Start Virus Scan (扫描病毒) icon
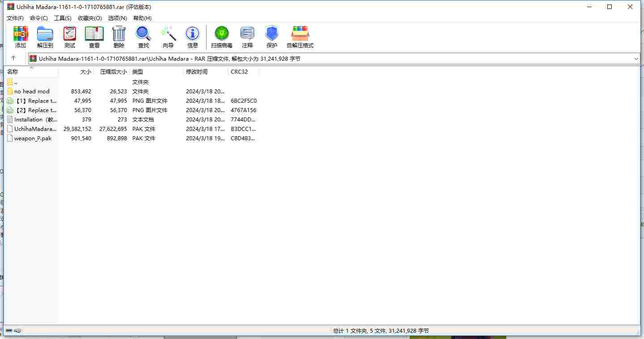Image resolution: width=644 pixels, height=339 pixels. (222, 34)
